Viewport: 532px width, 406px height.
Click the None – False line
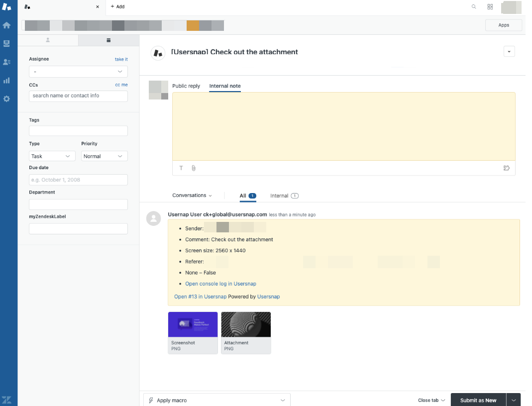pos(200,272)
